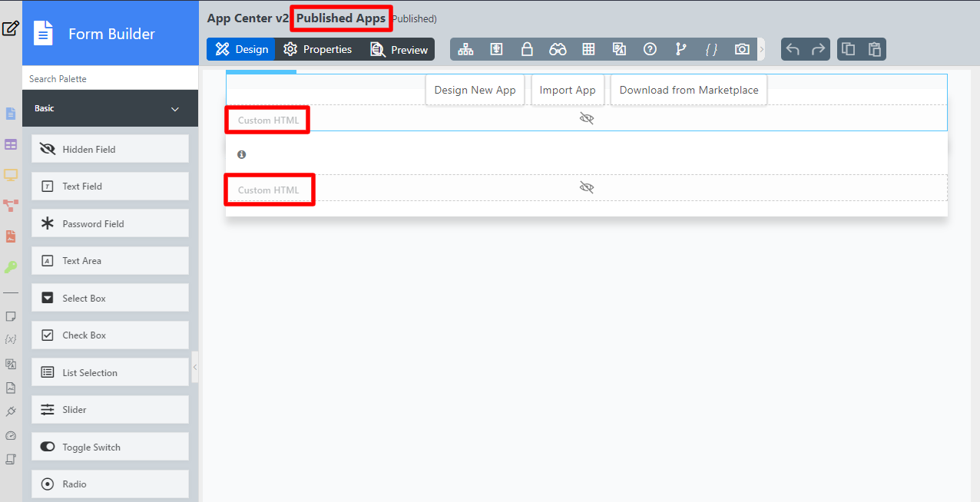Open the purple Datalist builder sidebar icon
The image size is (980, 502).
click(11, 144)
